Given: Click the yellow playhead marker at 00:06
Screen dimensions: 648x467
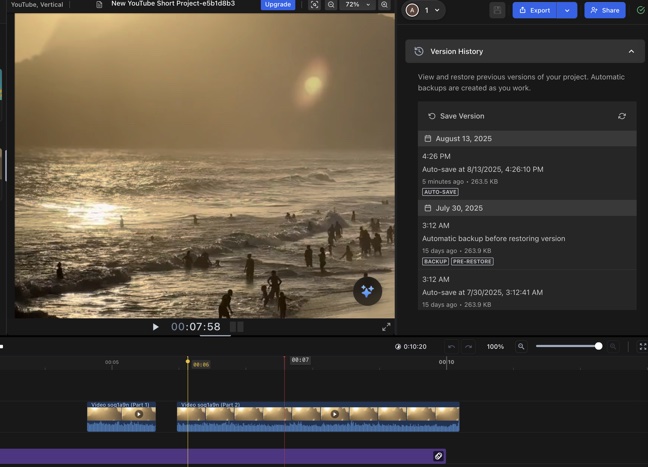Looking at the screenshot, I should 188,361.
